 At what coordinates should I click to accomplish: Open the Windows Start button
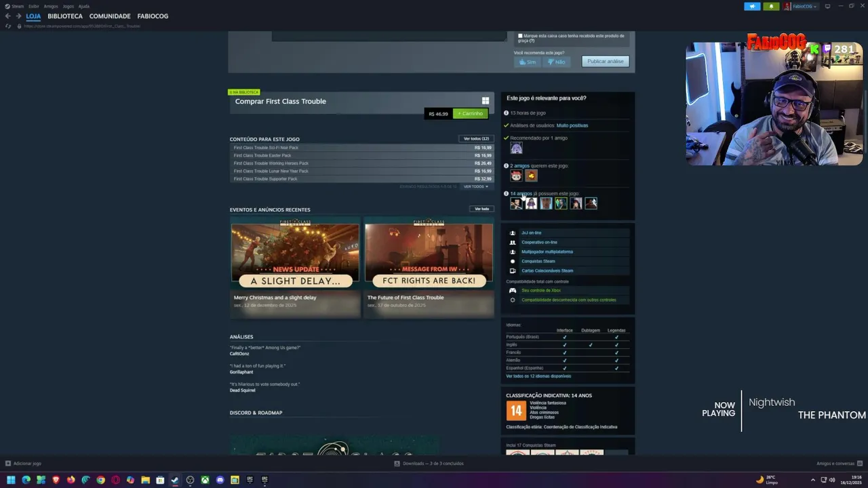click(11, 480)
